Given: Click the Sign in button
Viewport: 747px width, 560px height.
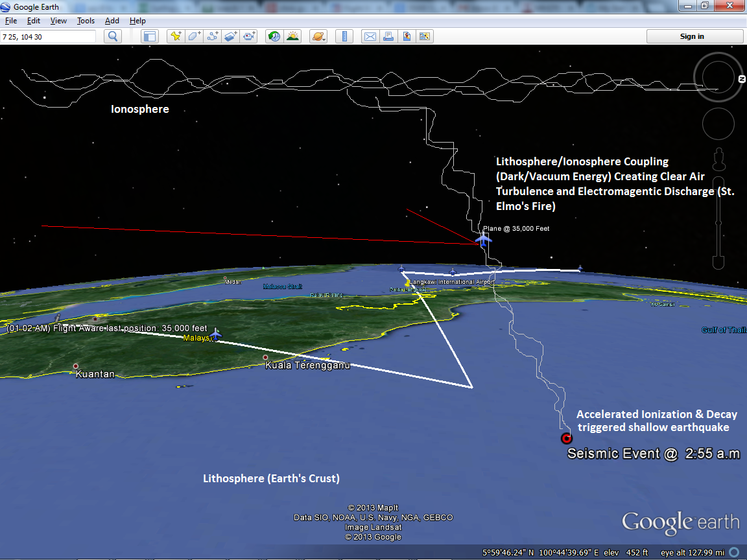Looking at the screenshot, I should point(691,36).
